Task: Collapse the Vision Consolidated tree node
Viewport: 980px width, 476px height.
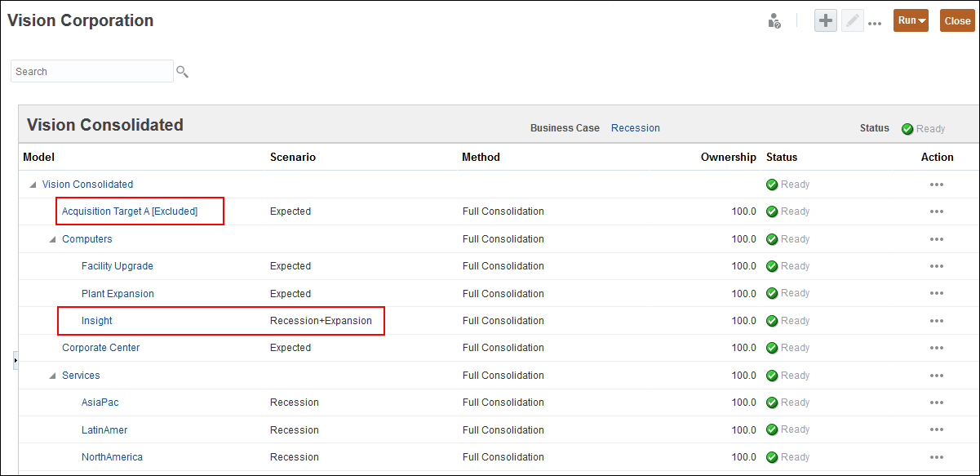Action: [33, 185]
